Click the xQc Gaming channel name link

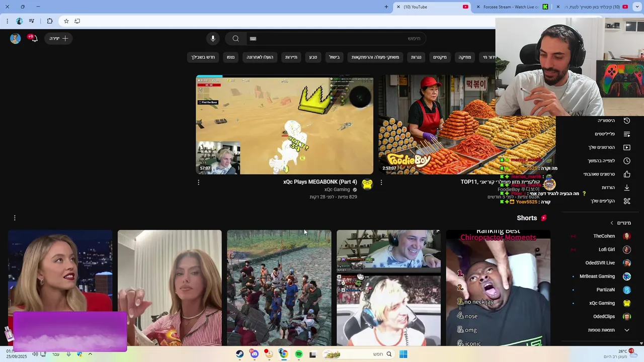coord(337,190)
